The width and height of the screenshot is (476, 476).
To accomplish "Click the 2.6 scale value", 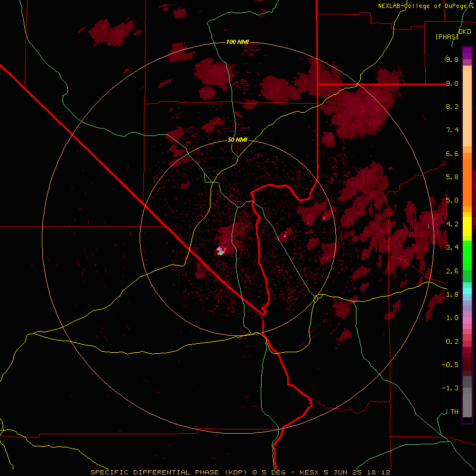I will (452, 271).
